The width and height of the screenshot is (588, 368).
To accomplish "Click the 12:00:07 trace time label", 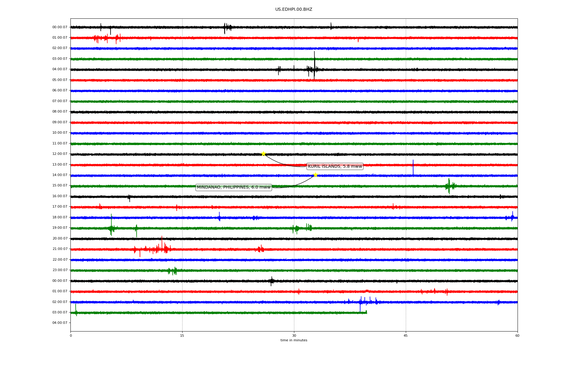I will pos(60,154).
